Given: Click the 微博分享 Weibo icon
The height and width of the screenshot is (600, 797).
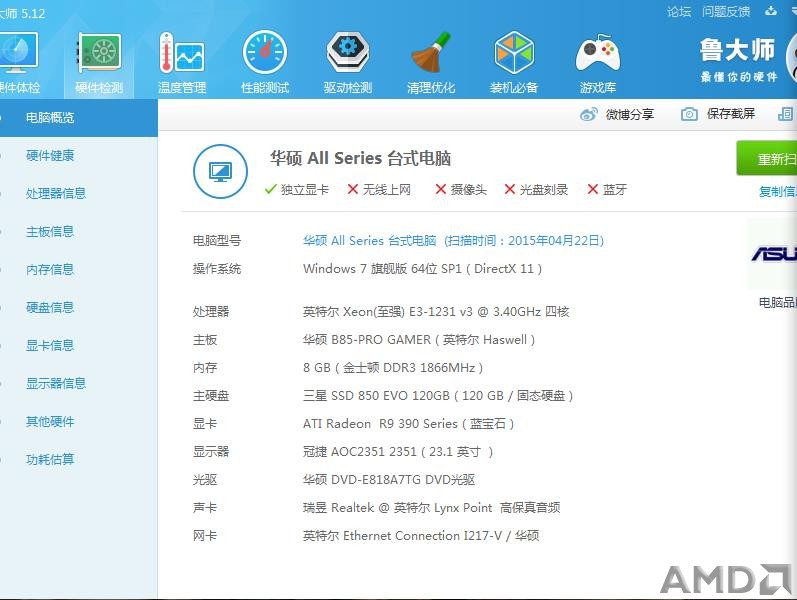Looking at the screenshot, I should [589, 114].
